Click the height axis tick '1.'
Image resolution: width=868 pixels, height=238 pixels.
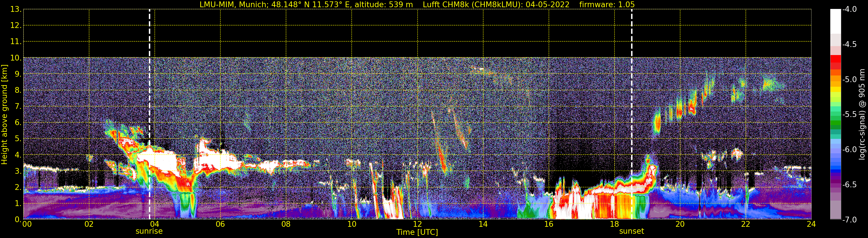(18, 204)
